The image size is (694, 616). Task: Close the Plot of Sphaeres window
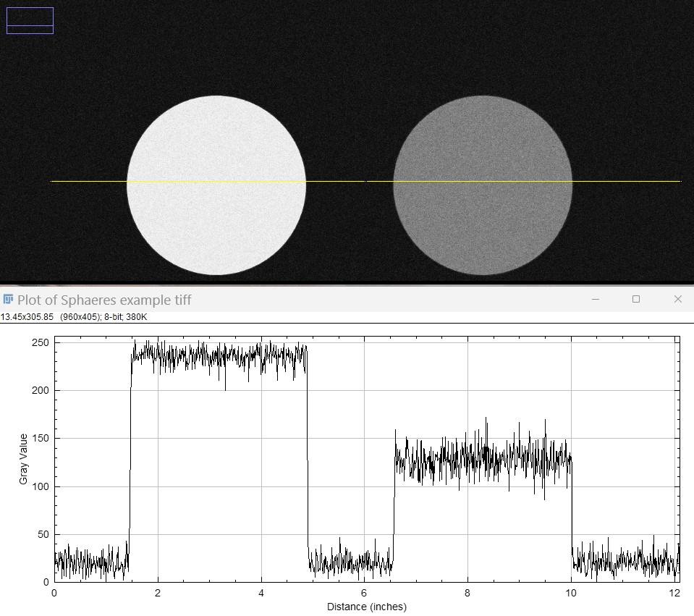coord(677,299)
